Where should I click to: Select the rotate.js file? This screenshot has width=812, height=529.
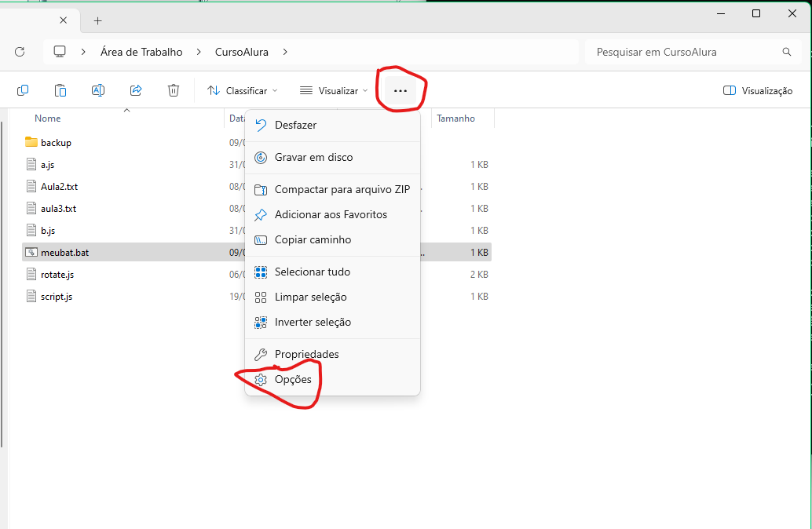pyautogui.click(x=57, y=275)
